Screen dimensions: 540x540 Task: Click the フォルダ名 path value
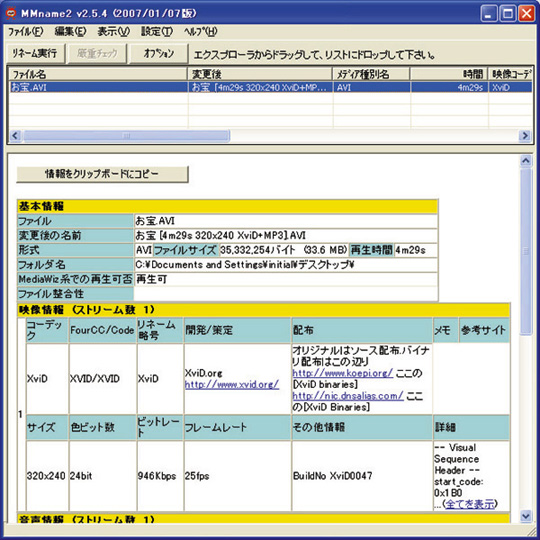point(245,264)
